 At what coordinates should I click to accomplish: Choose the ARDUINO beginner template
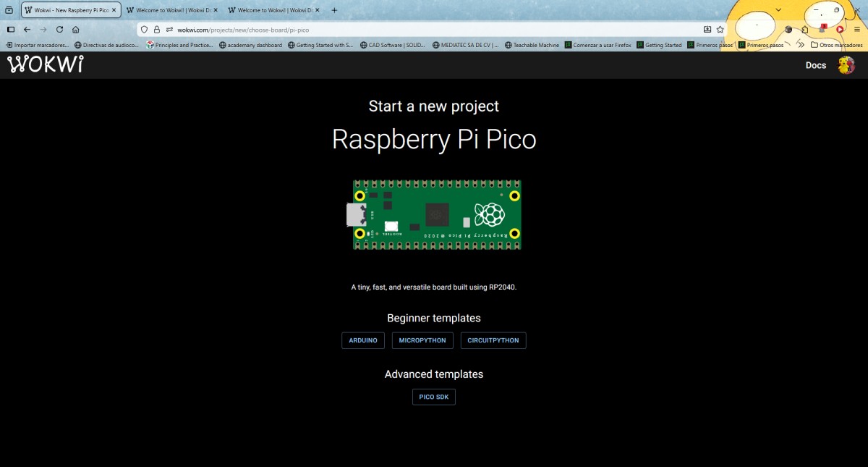(x=363, y=340)
